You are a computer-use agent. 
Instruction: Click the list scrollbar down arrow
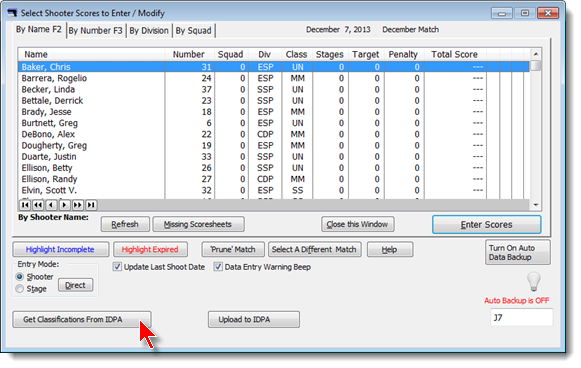[x=535, y=205]
